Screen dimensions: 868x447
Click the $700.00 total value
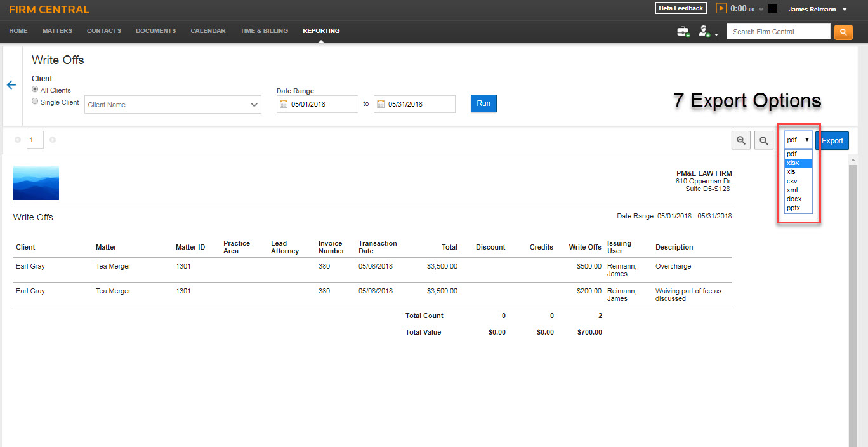589,332
